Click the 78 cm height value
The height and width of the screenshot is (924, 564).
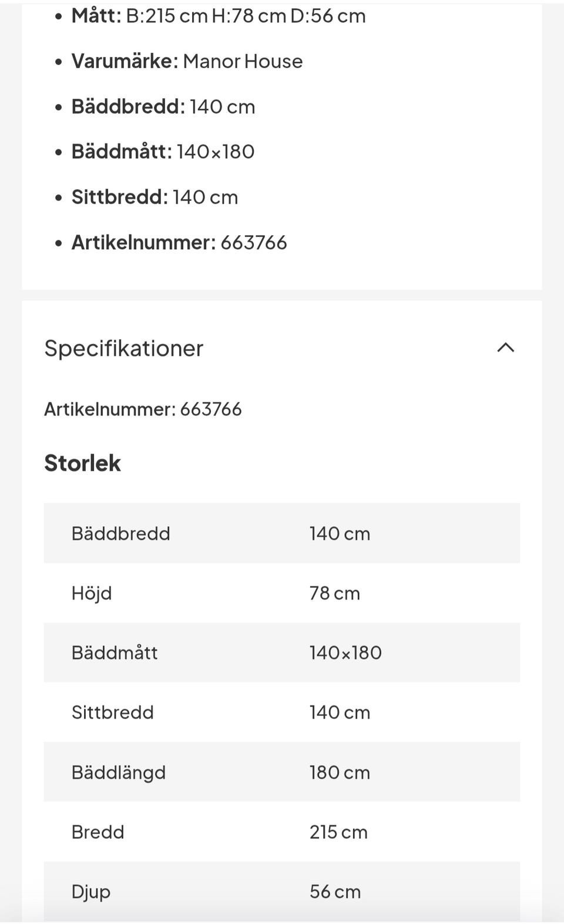(334, 594)
